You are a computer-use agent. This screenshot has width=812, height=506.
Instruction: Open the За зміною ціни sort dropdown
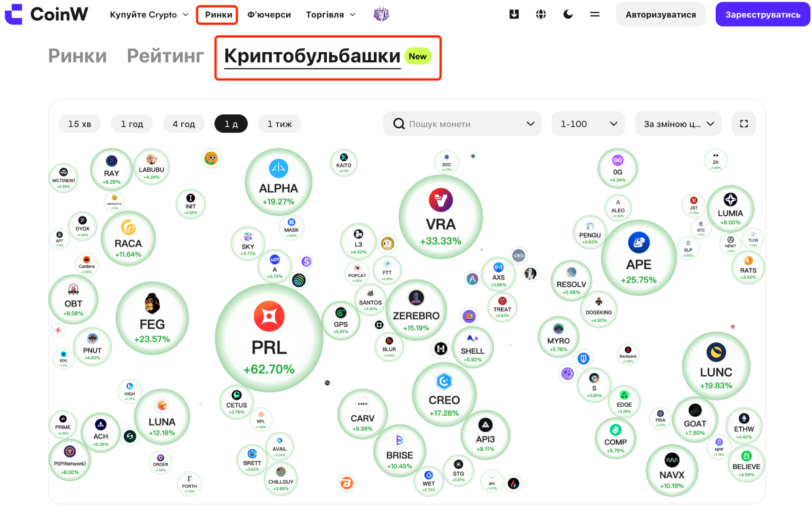[678, 124]
